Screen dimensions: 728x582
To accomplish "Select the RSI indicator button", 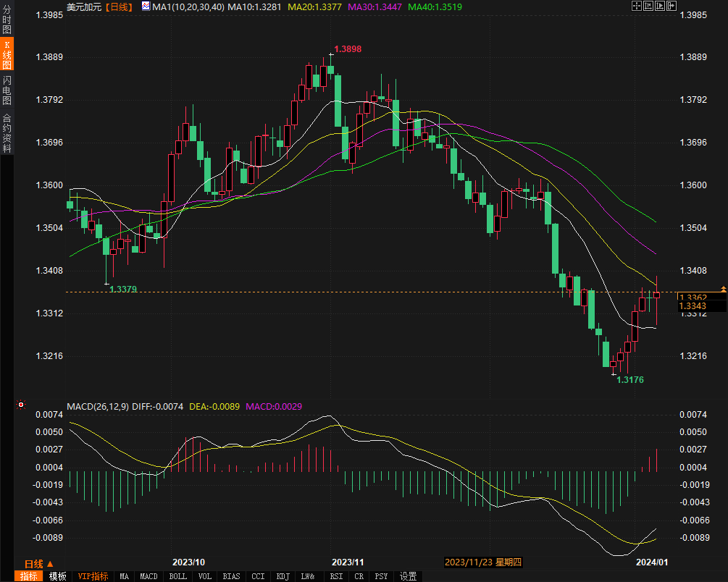I will coord(336,576).
